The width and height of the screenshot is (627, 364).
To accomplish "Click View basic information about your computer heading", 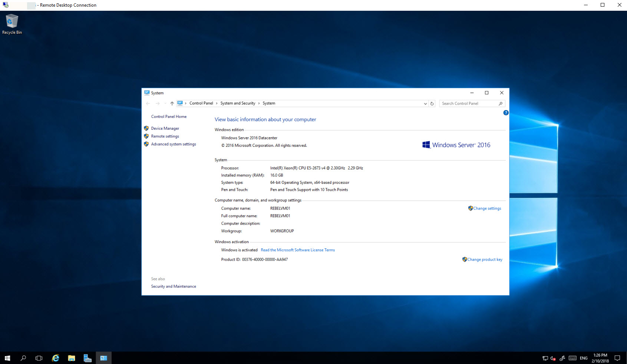I will (265, 119).
